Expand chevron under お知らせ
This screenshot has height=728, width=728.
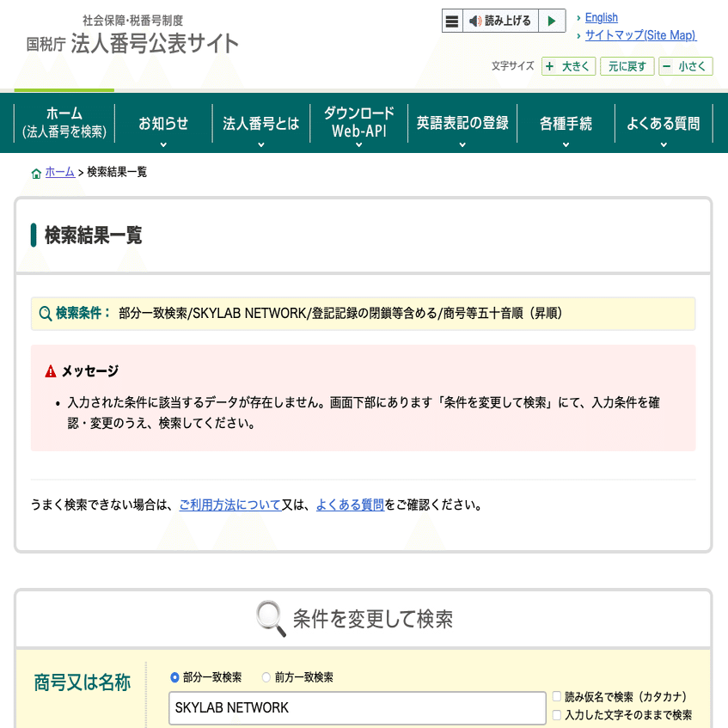pos(163,145)
